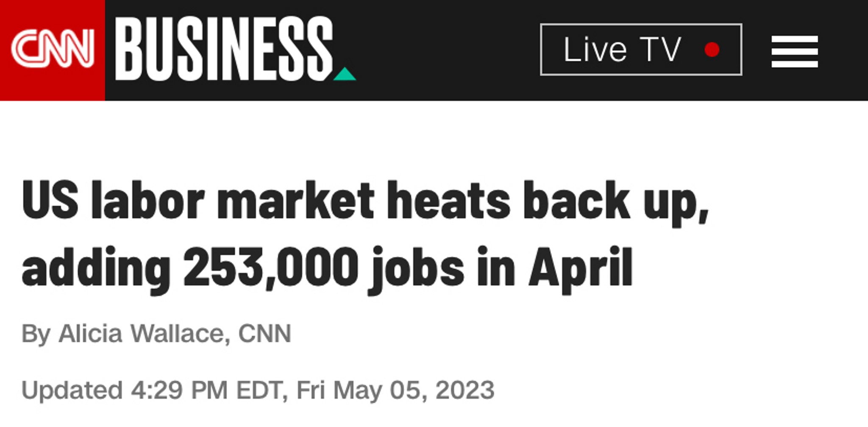Click "back up," in the headline
Screen dimensions: 868x427
pyautogui.click(x=616, y=203)
